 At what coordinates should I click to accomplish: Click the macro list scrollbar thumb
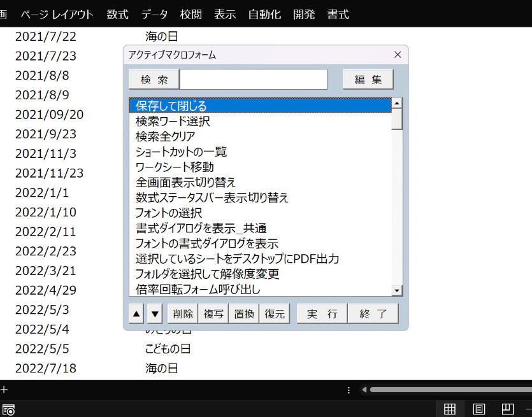(397, 118)
